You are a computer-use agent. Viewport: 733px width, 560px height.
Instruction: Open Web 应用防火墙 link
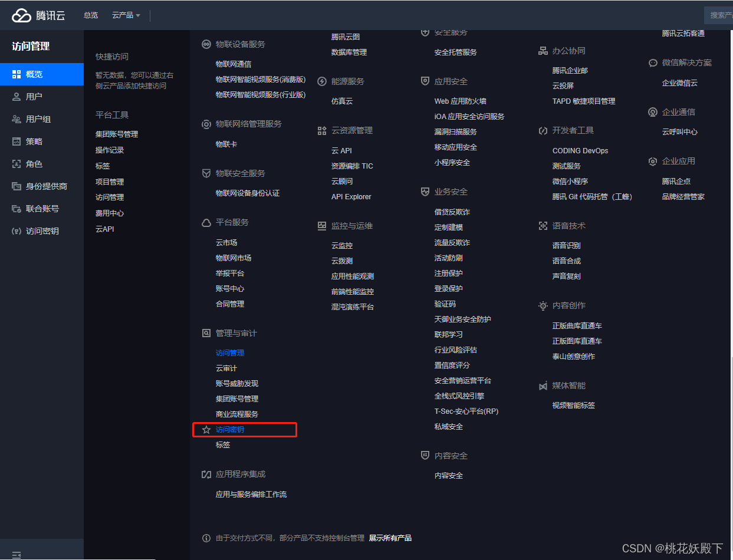(x=461, y=101)
